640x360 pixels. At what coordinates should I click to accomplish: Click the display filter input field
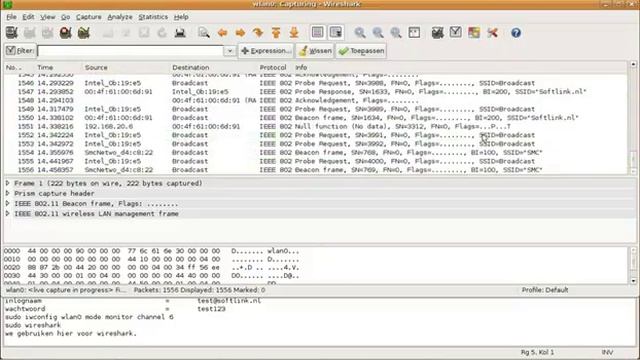[131, 51]
